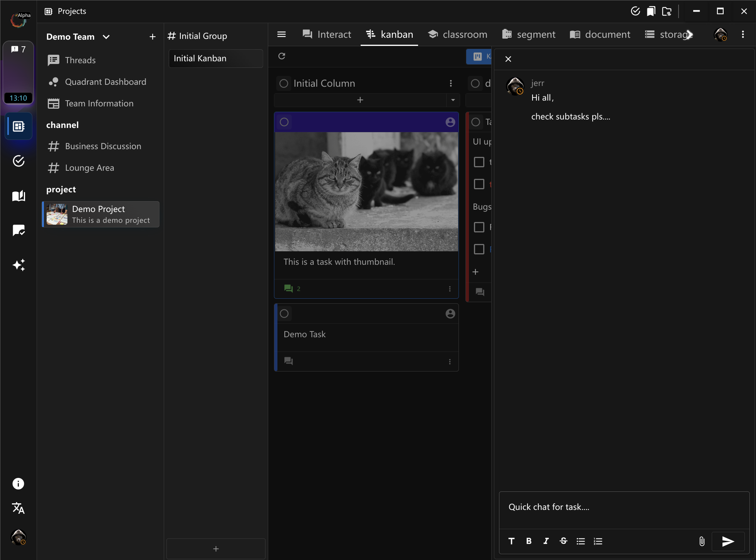This screenshot has height=560, width=756.
Task: Insert numbered list in chat editor
Action: click(598, 541)
